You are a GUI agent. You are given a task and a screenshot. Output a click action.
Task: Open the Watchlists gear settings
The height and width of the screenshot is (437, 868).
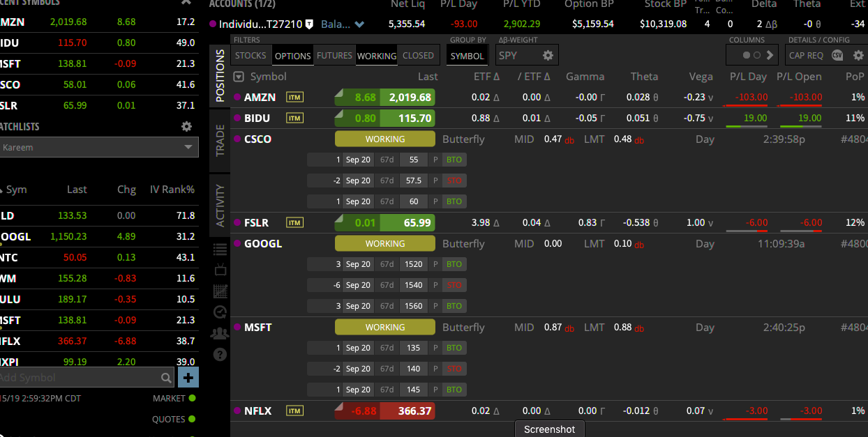coord(186,126)
